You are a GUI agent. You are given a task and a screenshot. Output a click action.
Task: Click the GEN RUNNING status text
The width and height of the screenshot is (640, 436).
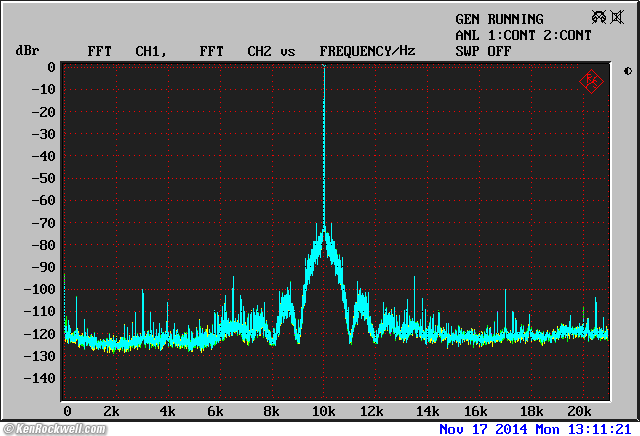coord(499,19)
